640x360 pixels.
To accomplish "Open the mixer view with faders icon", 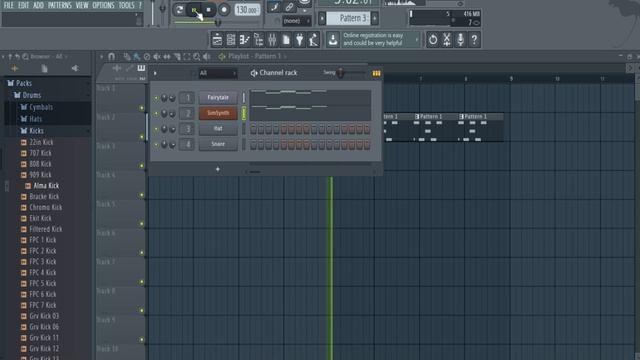I will point(272,40).
